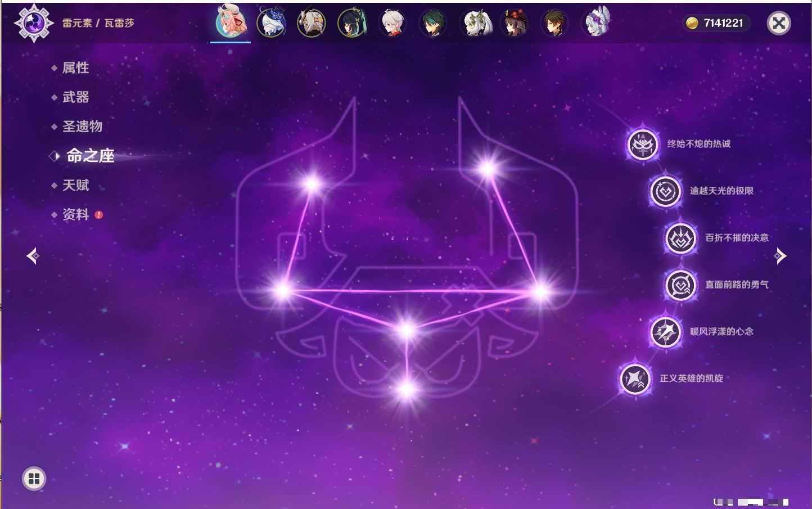This screenshot has width=812, height=509.
Task: Open the 武器 weapon menu
Action: pos(75,97)
